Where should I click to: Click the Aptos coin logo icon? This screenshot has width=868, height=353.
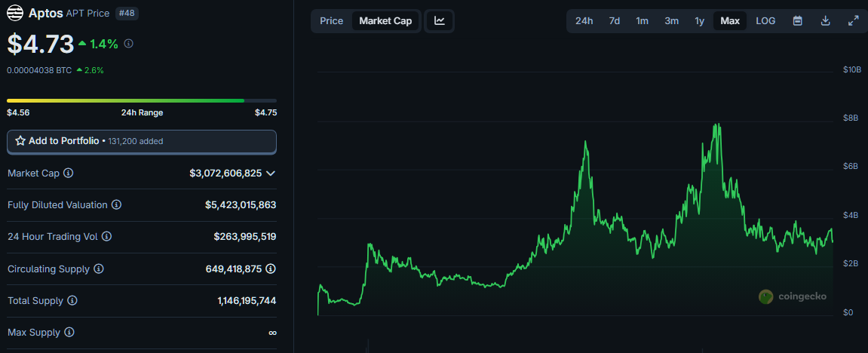coord(15,13)
